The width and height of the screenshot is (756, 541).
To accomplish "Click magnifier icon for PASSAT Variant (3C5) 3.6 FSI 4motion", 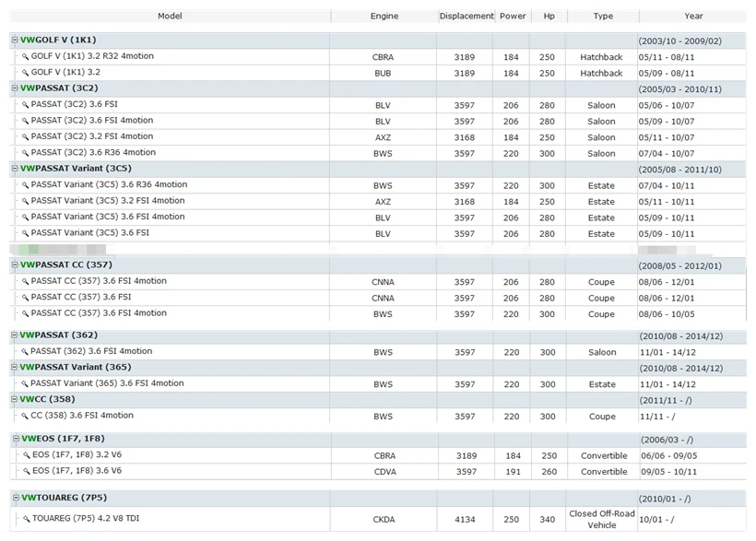I will [25, 218].
